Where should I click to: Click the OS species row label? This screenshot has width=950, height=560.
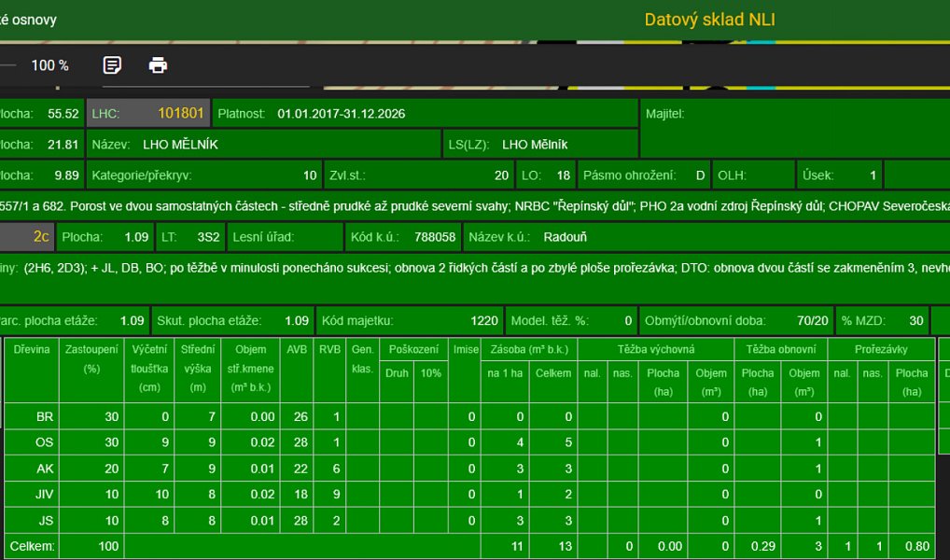44,442
